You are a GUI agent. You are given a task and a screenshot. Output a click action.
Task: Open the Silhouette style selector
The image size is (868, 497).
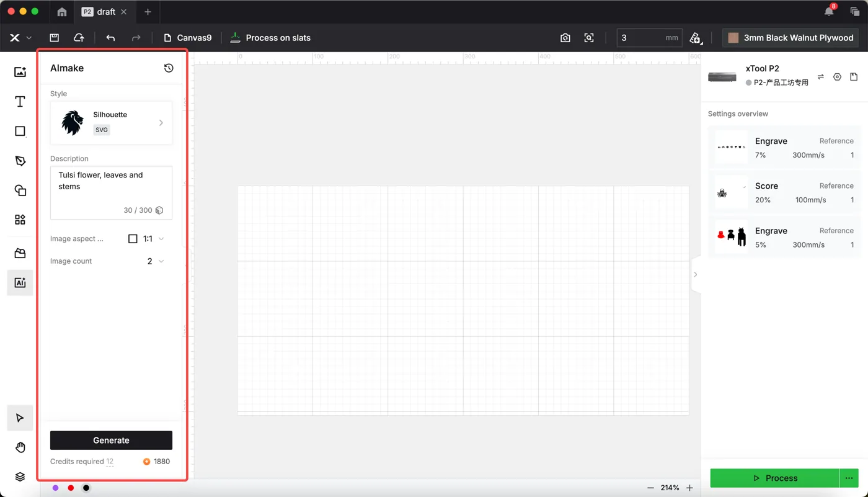coord(111,123)
